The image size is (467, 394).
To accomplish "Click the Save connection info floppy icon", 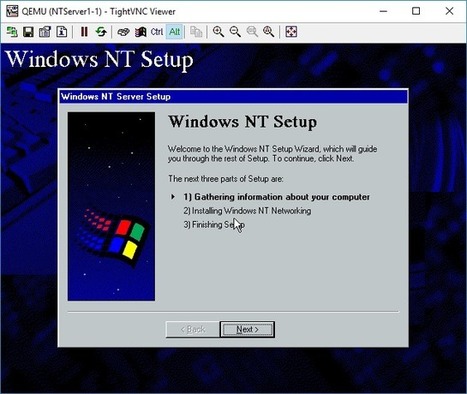I will 28,32.
